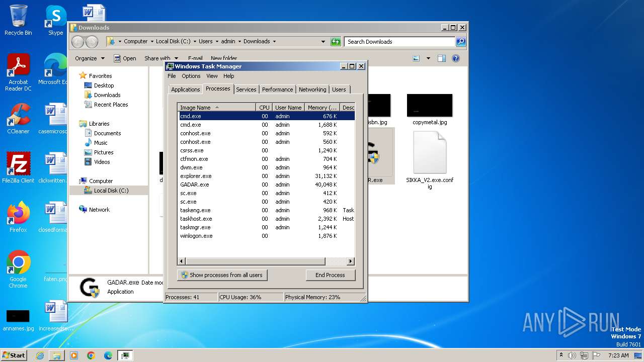The height and width of the screenshot is (362, 644).
Task: Open the annames.jpg desktop file
Action: [18, 320]
